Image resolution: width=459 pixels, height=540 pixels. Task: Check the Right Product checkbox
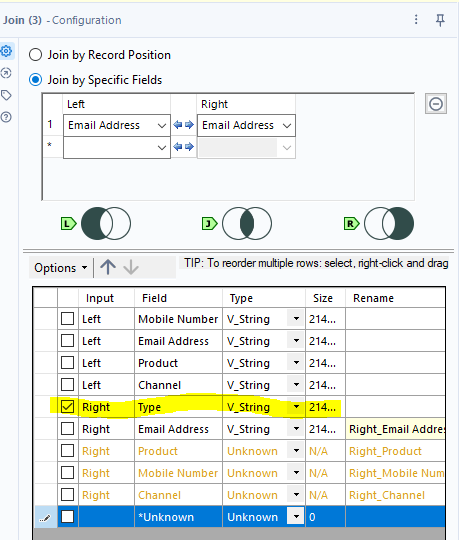click(x=67, y=451)
